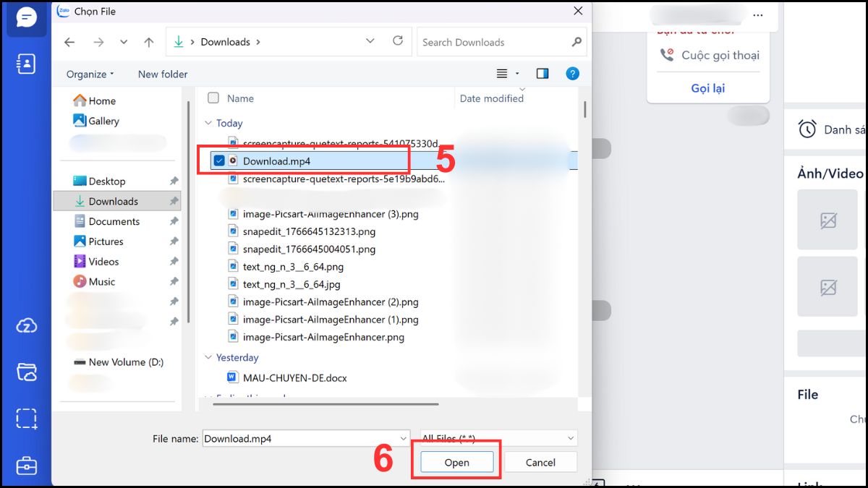Open Zalo Cloud icon in sidebar
Screen dimensions: 868x488
[x=27, y=326]
